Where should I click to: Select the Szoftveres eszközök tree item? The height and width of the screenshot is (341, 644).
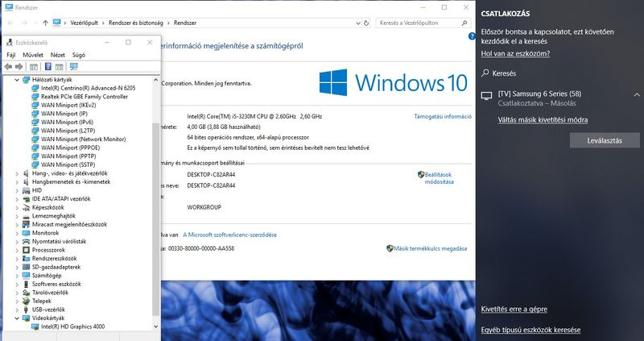(56, 285)
